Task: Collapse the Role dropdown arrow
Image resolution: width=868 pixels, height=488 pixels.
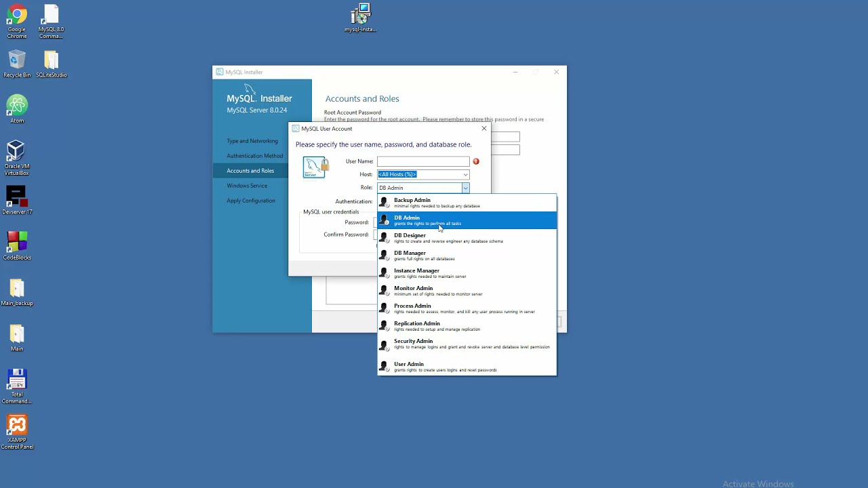Action: (x=465, y=188)
